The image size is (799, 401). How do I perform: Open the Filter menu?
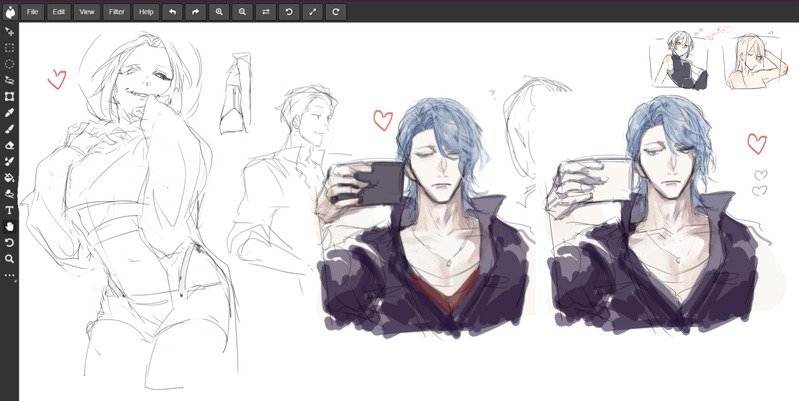[x=117, y=12]
